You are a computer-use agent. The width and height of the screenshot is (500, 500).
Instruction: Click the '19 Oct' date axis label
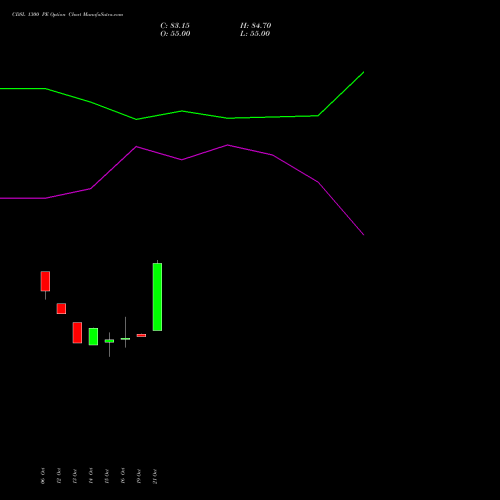point(139,476)
